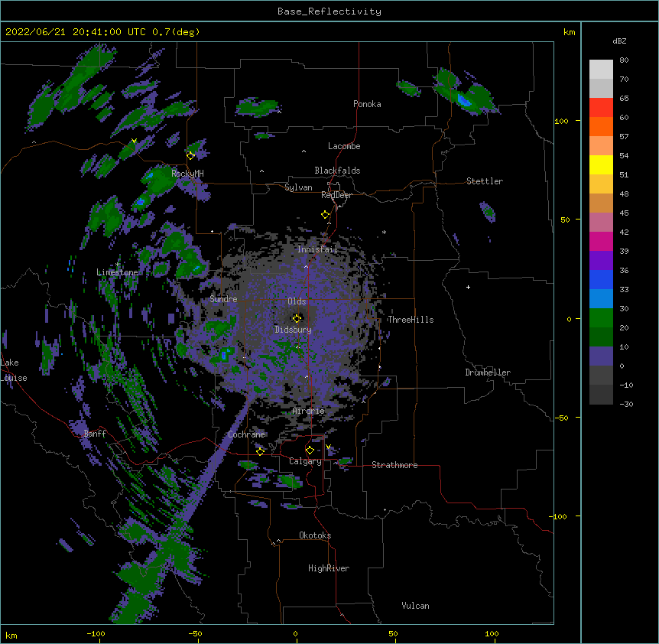Viewport: 659px width, 644px height.
Task: Click the HighRiver town label
Action: (x=329, y=568)
